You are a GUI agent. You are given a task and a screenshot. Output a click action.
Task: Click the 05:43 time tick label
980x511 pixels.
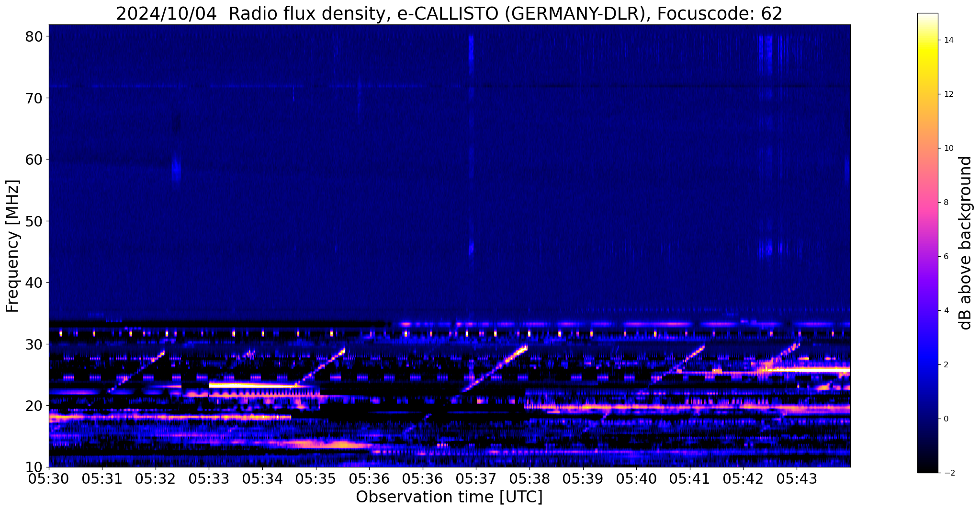pyautogui.click(x=797, y=479)
